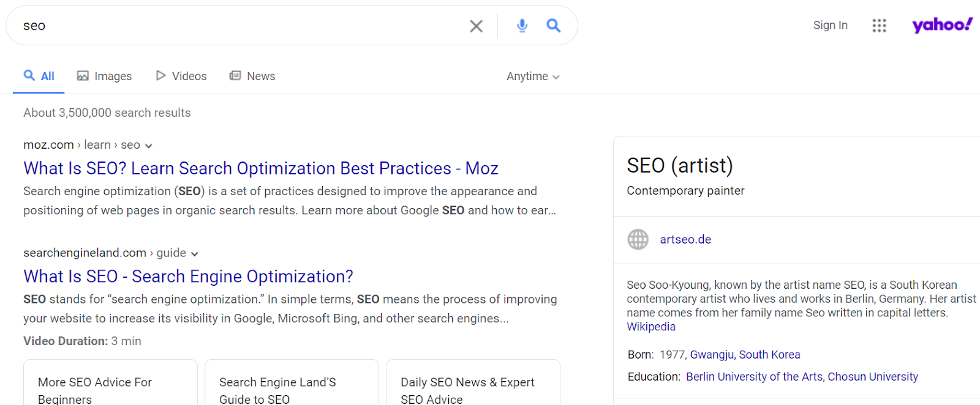Expand the Anytime time filter dropdown

[x=533, y=76]
